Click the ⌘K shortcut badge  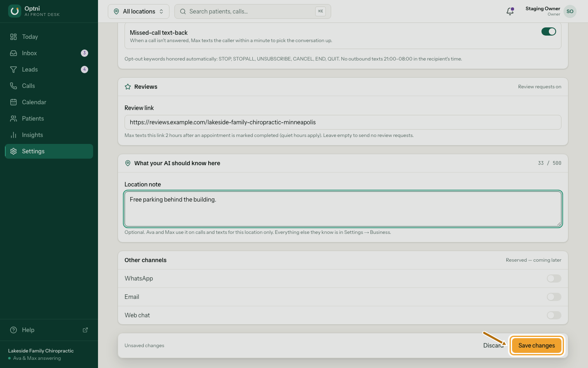click(321, 11)
